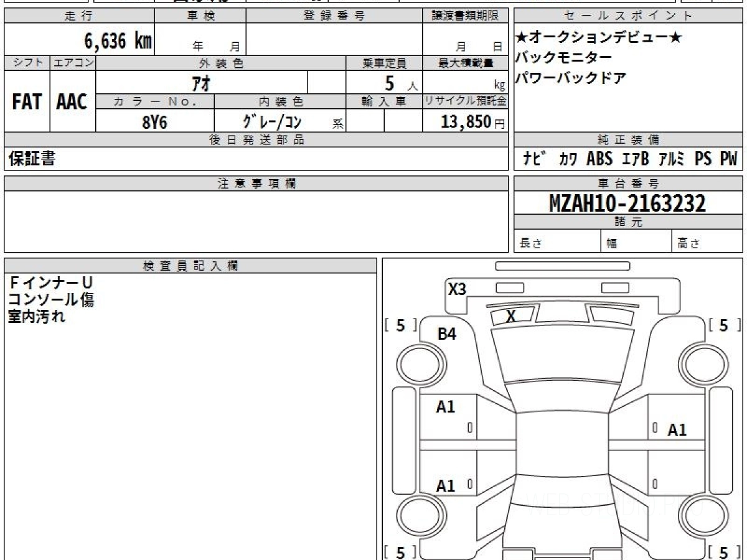Click the カラーNo. header
Image resolution: width=747 pixels, height=560 pixels.
point(155,101)
